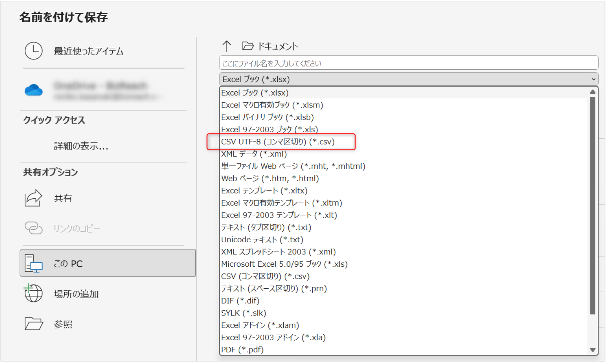Select the OneDrive cloud icon
The width and height of the screenshot is (607, 364).
pyautogui.click(x=34, y=90)
